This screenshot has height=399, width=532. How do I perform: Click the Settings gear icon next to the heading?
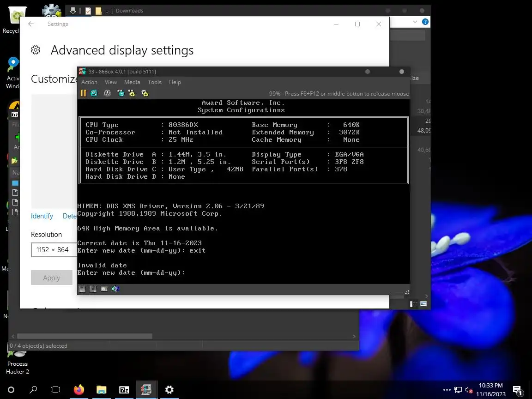[x=36, y=50]
